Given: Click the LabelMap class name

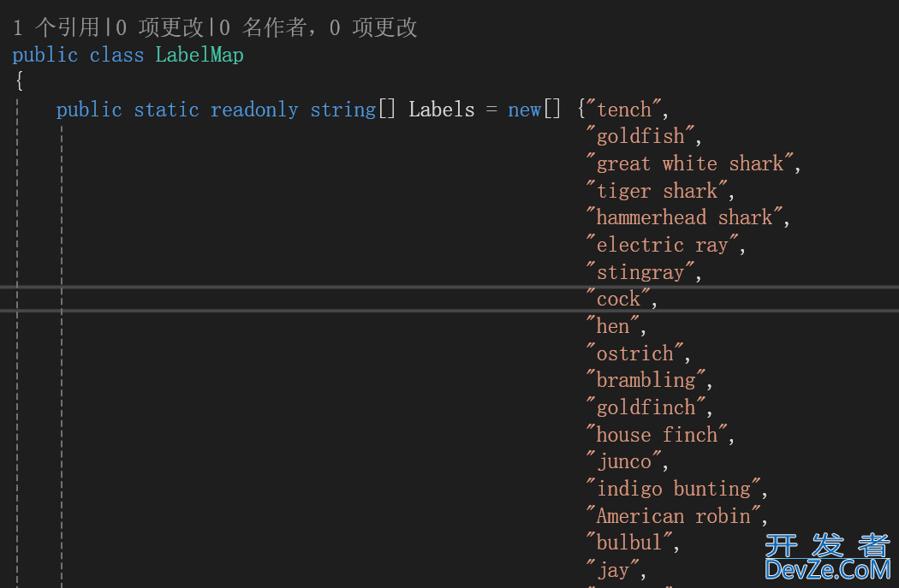Looking at the screenshot, I should pyautogui.click(x=199, y=55).
